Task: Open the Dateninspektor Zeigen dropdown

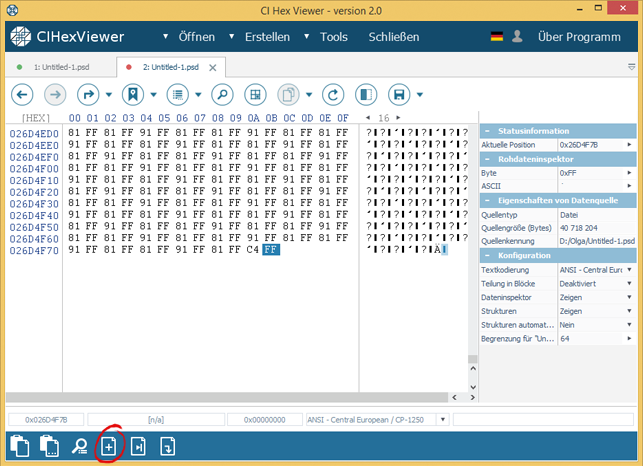Action: pyautogui.click(x=629, y=297)
